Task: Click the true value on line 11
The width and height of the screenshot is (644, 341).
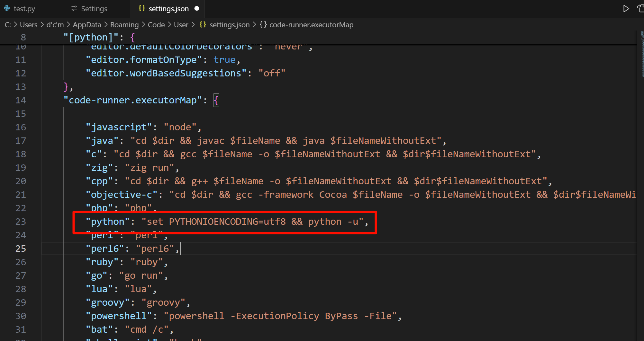Action: (x=224, y=60)
